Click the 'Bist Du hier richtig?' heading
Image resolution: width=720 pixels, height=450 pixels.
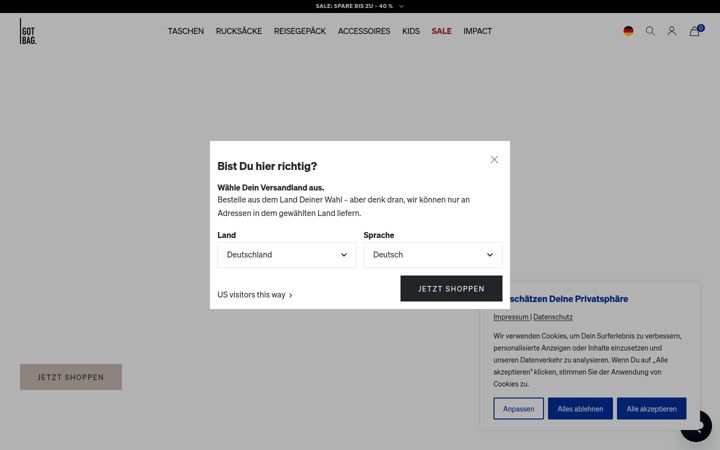pos(267,166)
